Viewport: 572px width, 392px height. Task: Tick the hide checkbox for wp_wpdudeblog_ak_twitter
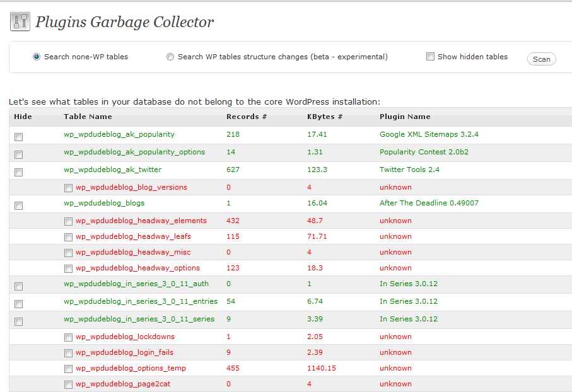19,172
